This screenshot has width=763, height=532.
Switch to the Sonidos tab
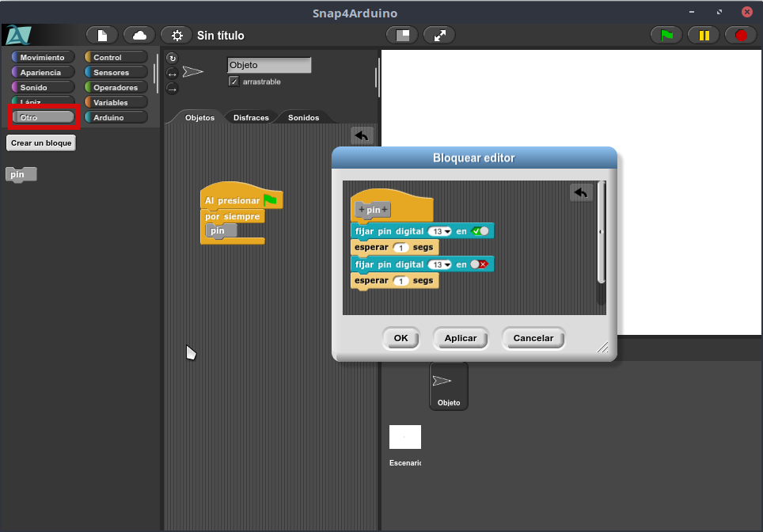tap(303, 117)
